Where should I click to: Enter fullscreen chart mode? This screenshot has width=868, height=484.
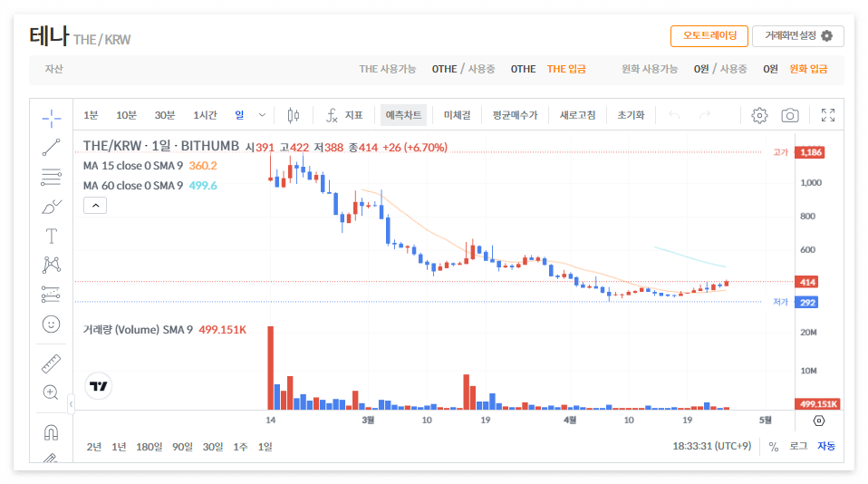[828, 115]
